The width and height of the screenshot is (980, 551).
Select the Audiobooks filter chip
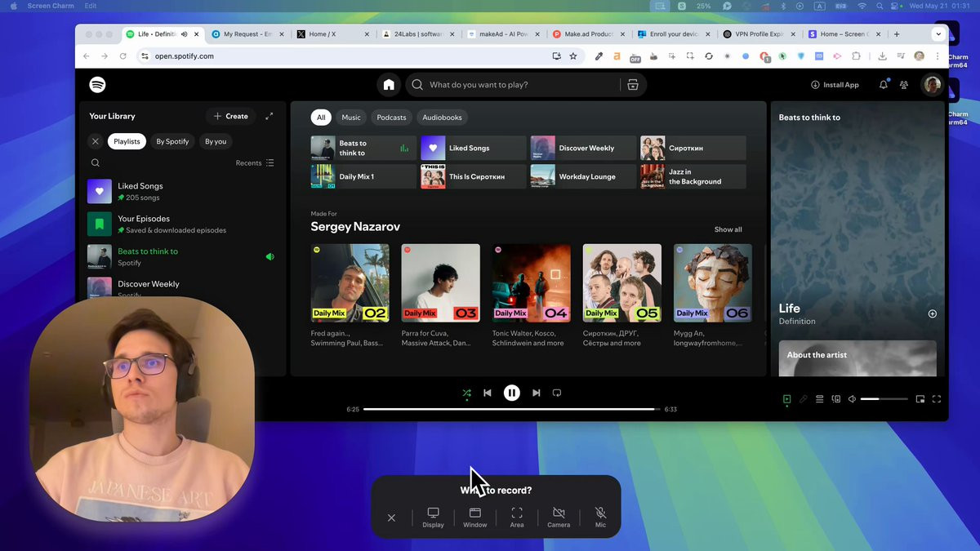[x=442, y=118]
